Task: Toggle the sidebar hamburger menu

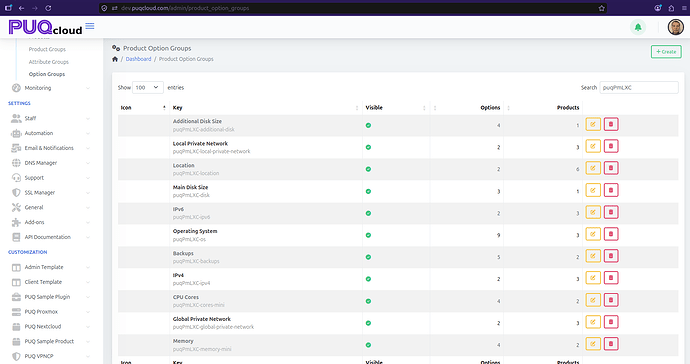Action: coord(90,26)
